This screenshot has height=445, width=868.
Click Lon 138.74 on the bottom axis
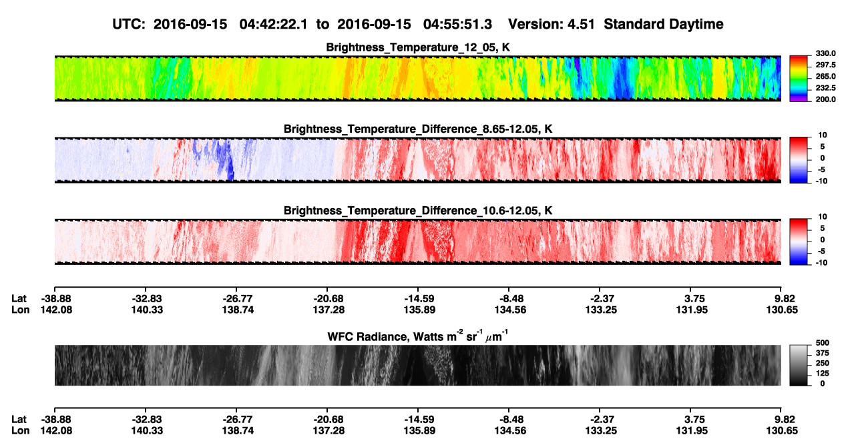click(236, 430)
